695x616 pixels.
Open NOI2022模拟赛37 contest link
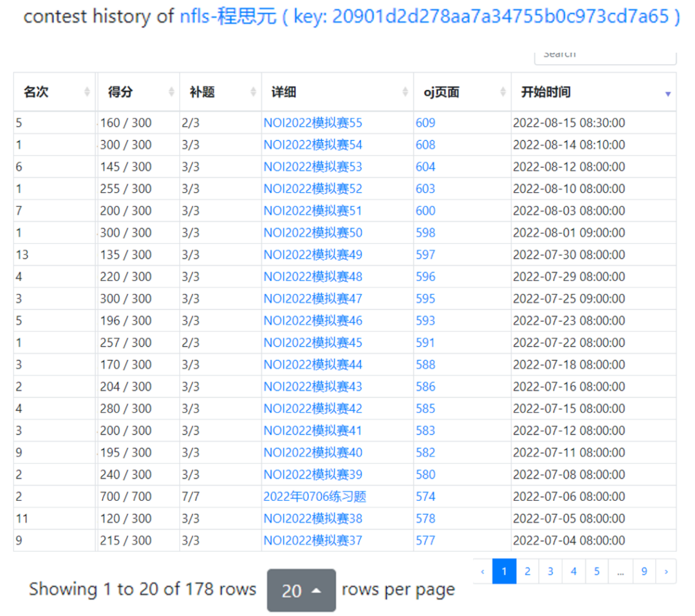point(313,540)
